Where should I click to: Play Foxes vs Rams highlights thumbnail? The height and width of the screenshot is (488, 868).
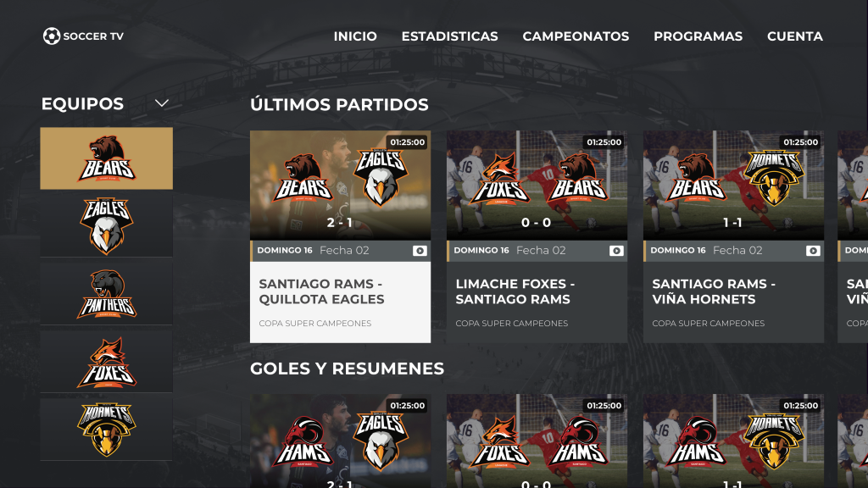(537, 441)
